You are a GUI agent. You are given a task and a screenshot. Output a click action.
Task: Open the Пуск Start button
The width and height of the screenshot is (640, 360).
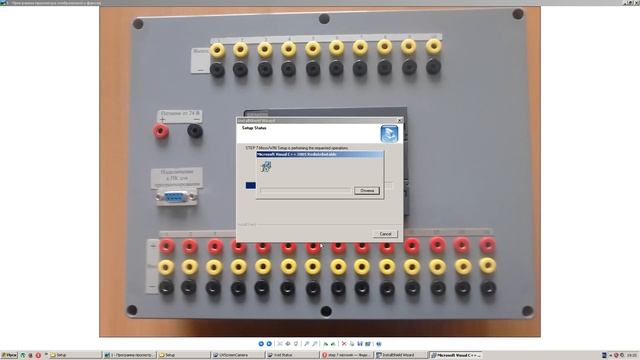click(9, 355)
